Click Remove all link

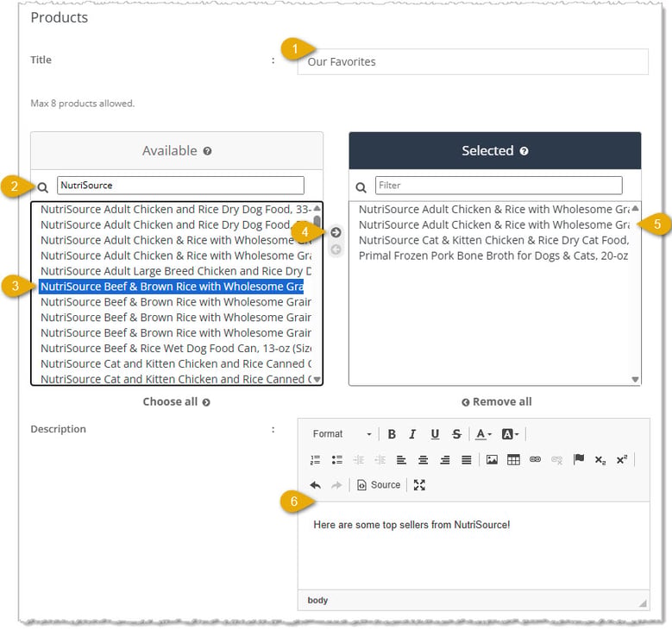point(497,402)
